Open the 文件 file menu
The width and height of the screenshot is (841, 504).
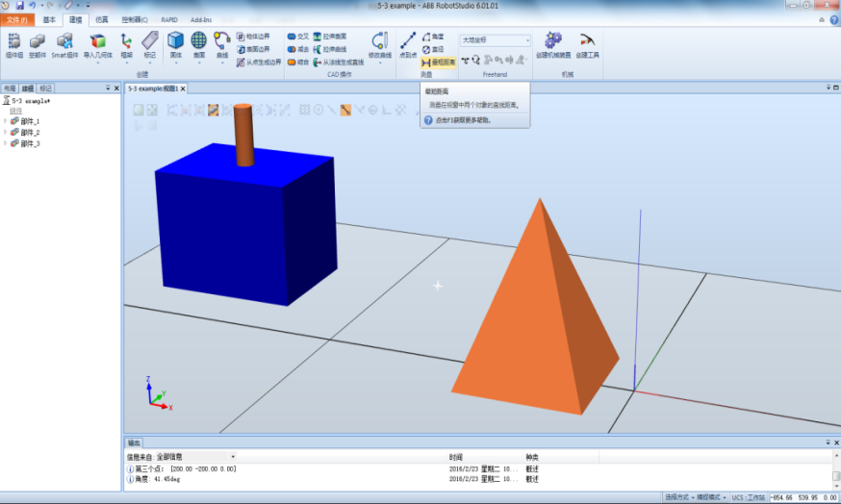pos(17,20)
